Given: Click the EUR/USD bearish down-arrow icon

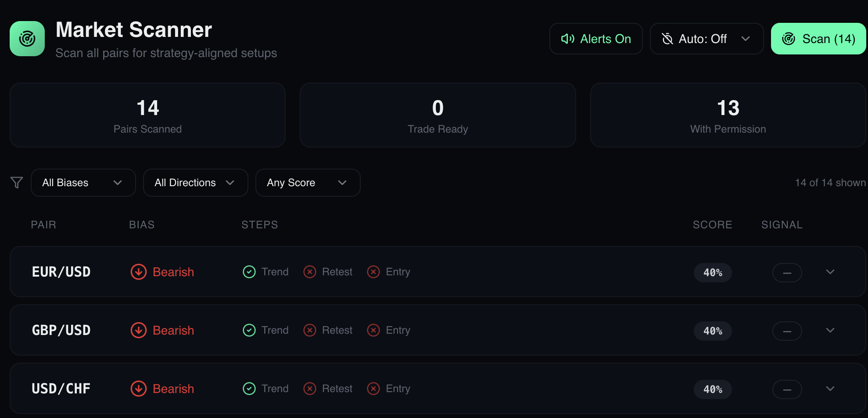Looking at the screenshot, I should pos(139,272).
